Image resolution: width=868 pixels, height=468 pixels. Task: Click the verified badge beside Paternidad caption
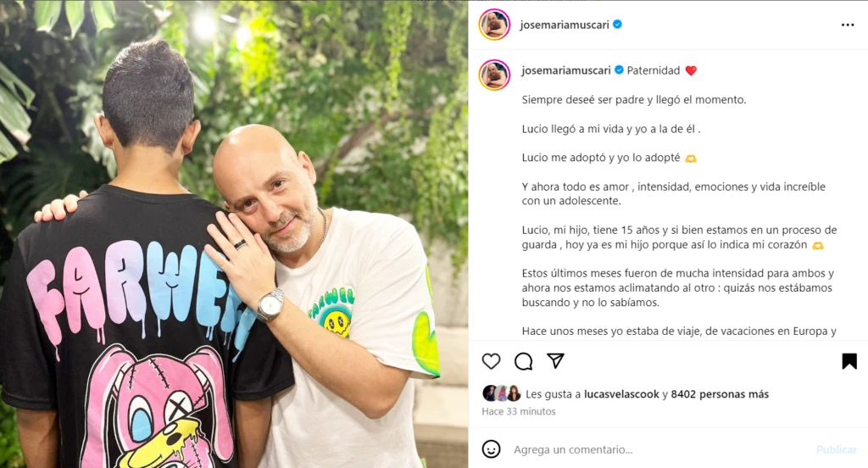(x=620, y=70)
